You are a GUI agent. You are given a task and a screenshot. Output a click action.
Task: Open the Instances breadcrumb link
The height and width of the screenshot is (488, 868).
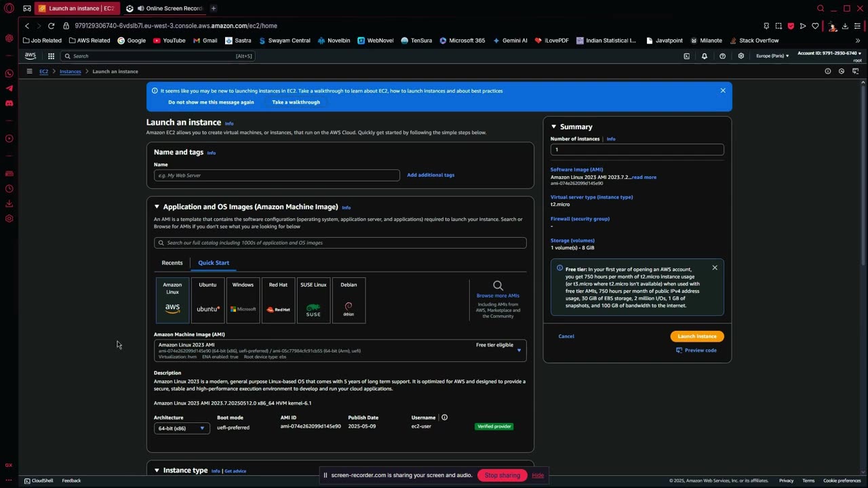pos(70,71)
